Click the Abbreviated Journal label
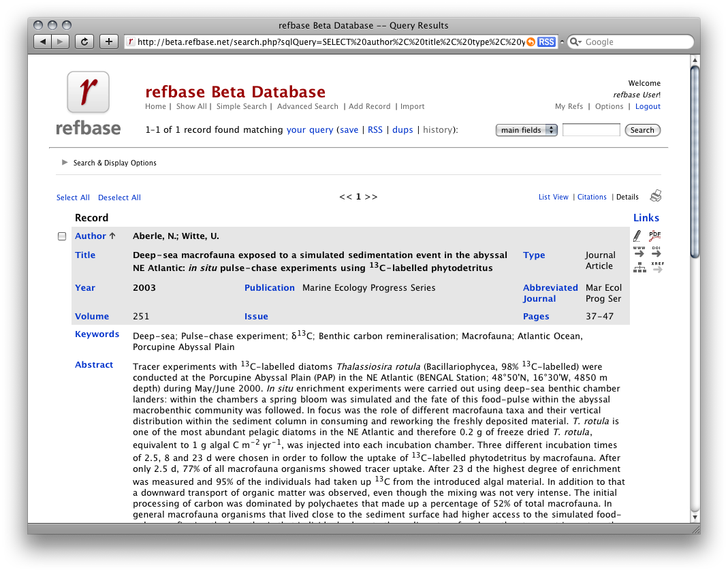Viewport: 728px width, 572px height. [550, 293]
